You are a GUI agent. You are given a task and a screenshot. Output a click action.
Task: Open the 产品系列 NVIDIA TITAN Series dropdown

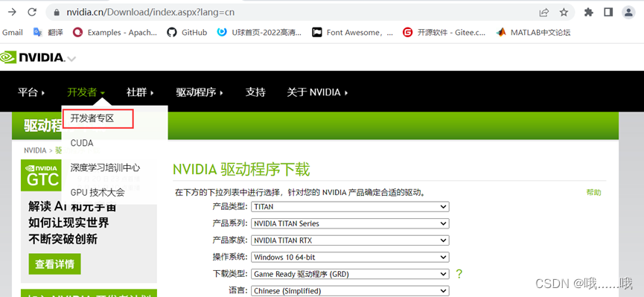coord(350,223)
